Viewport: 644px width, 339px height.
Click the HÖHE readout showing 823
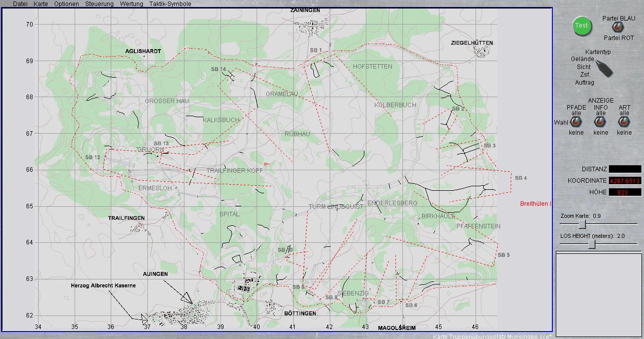[624, 192]
